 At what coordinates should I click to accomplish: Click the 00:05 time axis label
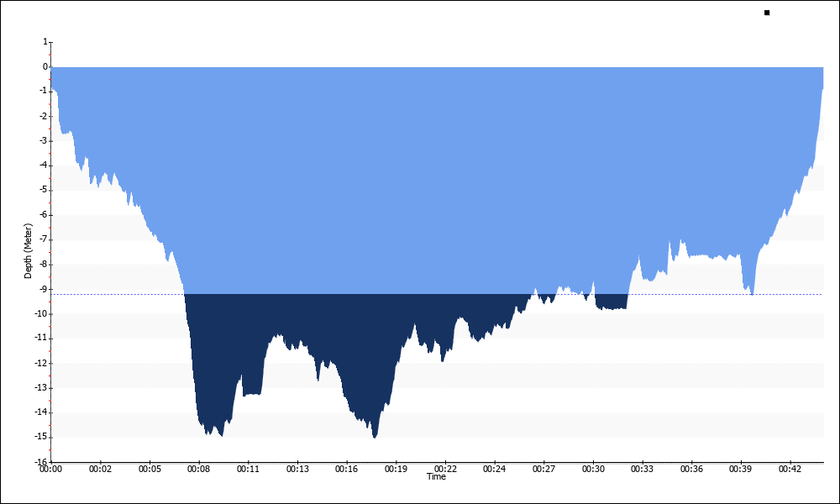[150, 470]
